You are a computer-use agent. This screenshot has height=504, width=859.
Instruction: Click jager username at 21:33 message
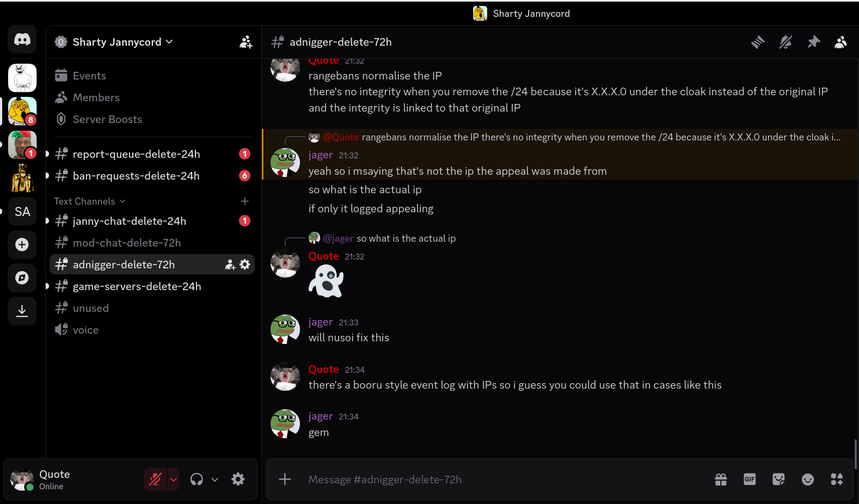point(320,322)
